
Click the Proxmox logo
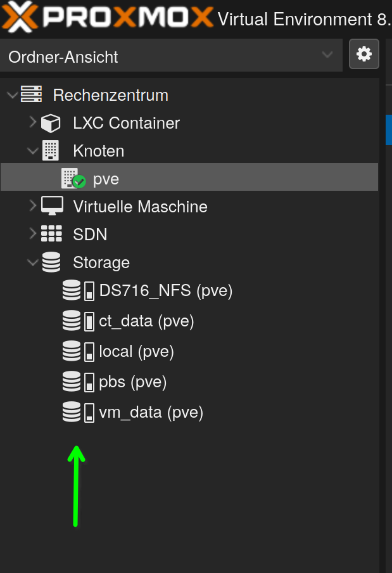pyautogui.click(x=108, y=16)
